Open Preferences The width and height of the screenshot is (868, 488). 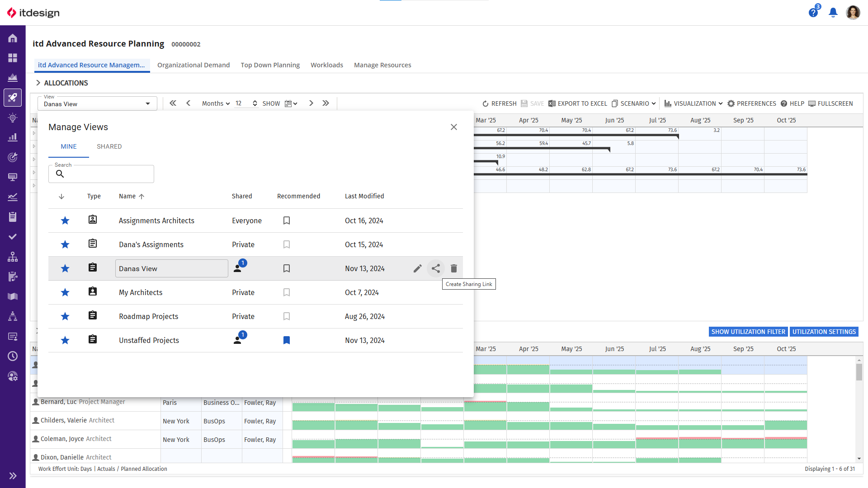tap(751, 103)
